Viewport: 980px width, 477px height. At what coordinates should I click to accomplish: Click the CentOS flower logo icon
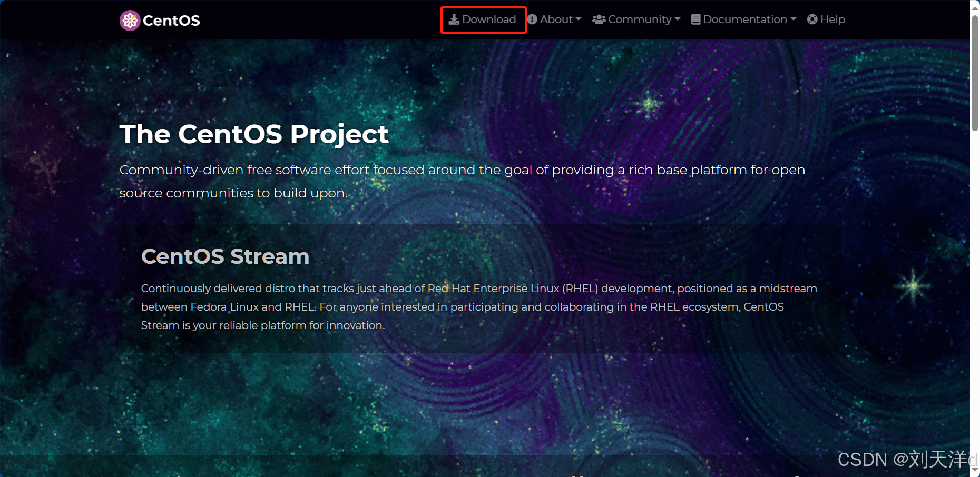click(x=130, y=21)
